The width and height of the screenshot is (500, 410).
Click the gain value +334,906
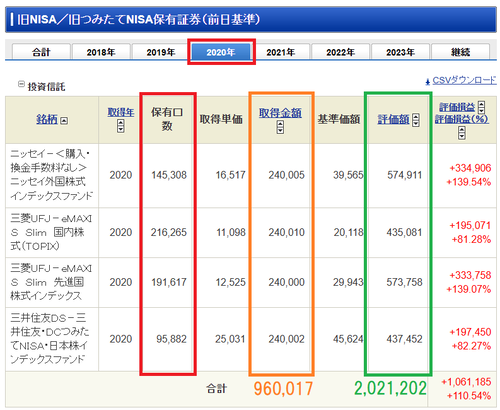click(470, 168)
